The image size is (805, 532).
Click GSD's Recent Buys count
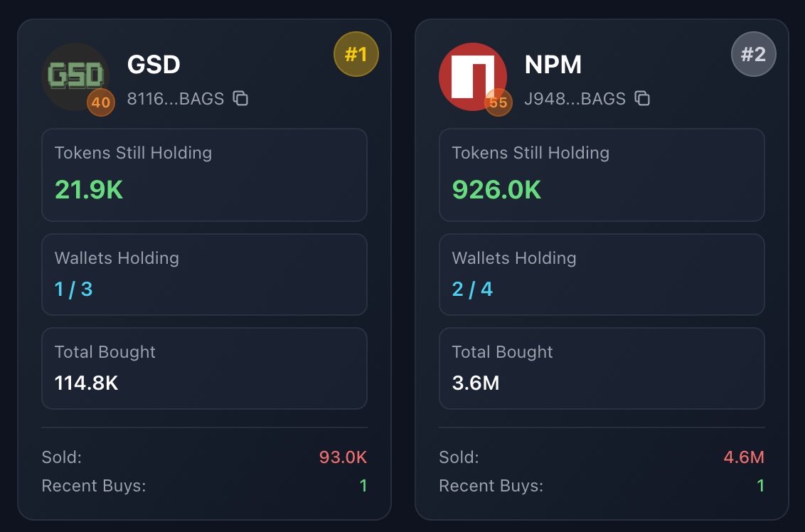coord(363,486)
